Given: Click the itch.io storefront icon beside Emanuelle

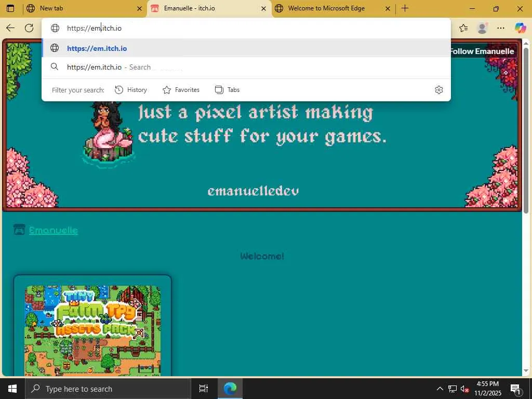Looking at the screenshot, I should coord(19,230).
